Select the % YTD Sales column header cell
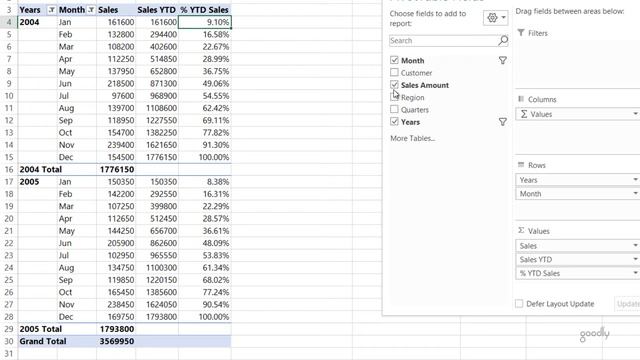This screenshot has width=640, height=360. [x=204, y=10]
